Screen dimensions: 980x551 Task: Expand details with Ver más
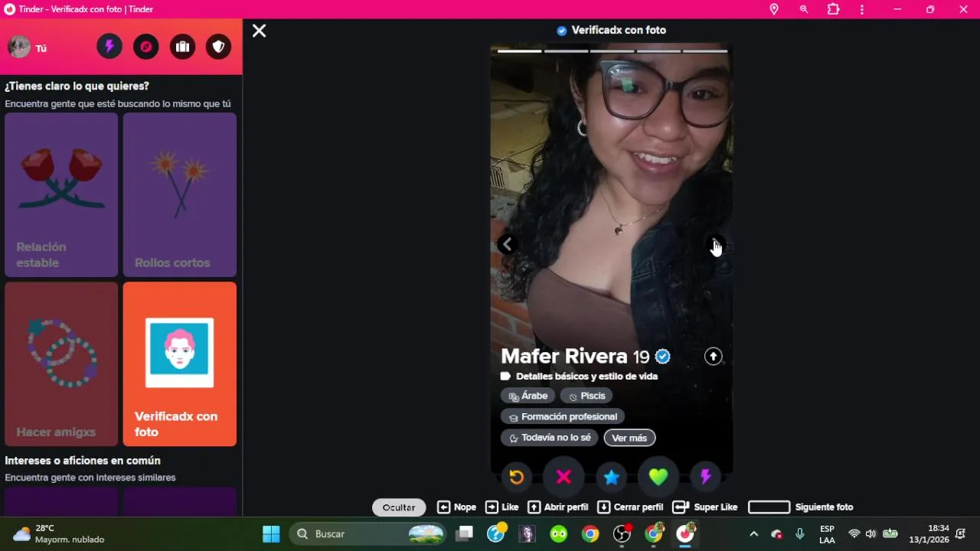(629, 438)
